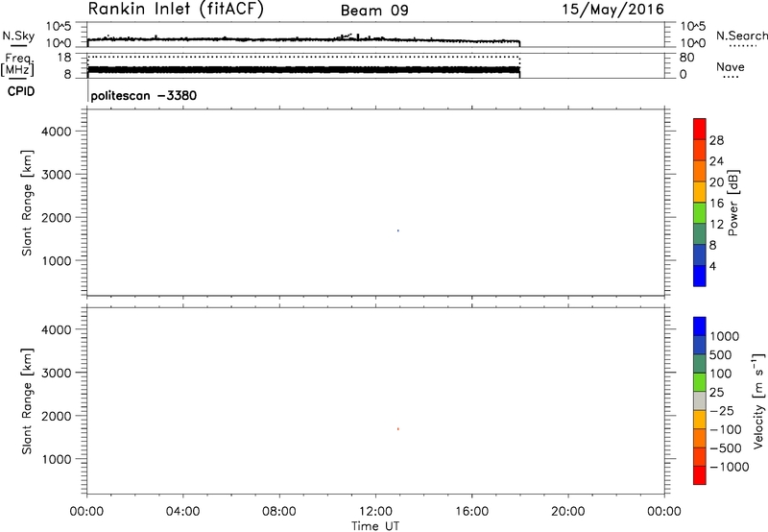Image resolution: width=768 pixels, height=532 pixels.
Task: Select the 'Freq. [MHz]' axis label
Action: [x=18, y=64]
